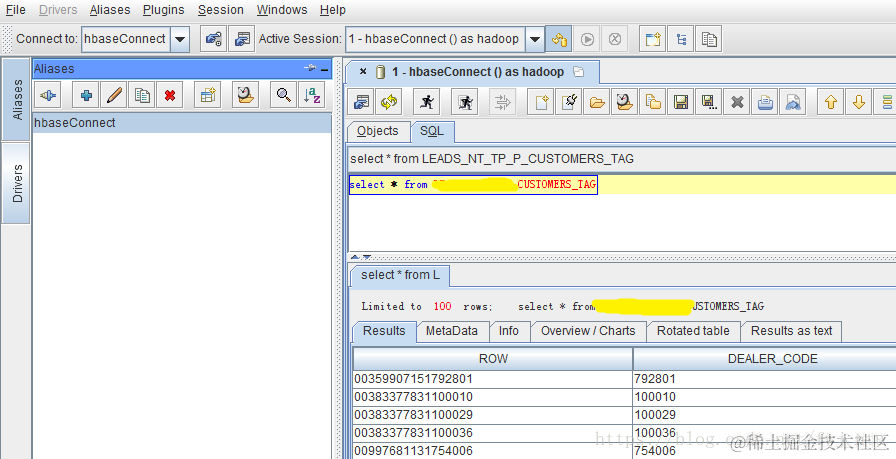
Task: Click the new object tree icon in main toolbar
Action: [x=681, y=39]
